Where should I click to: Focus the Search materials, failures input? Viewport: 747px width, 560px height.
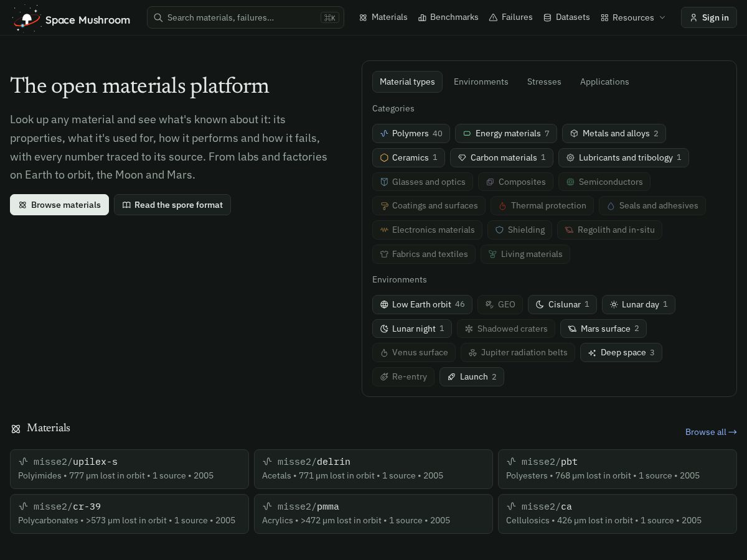(x=245, y=17)
